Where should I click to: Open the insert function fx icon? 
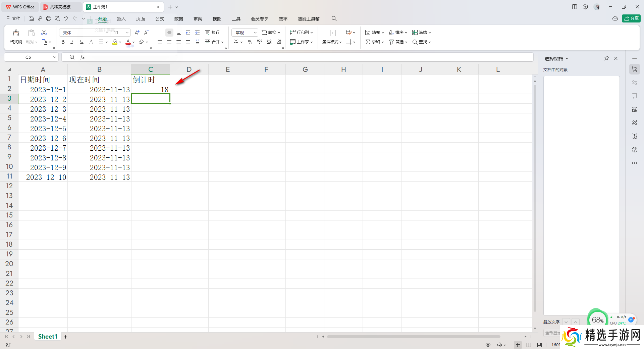pos(82,57)
